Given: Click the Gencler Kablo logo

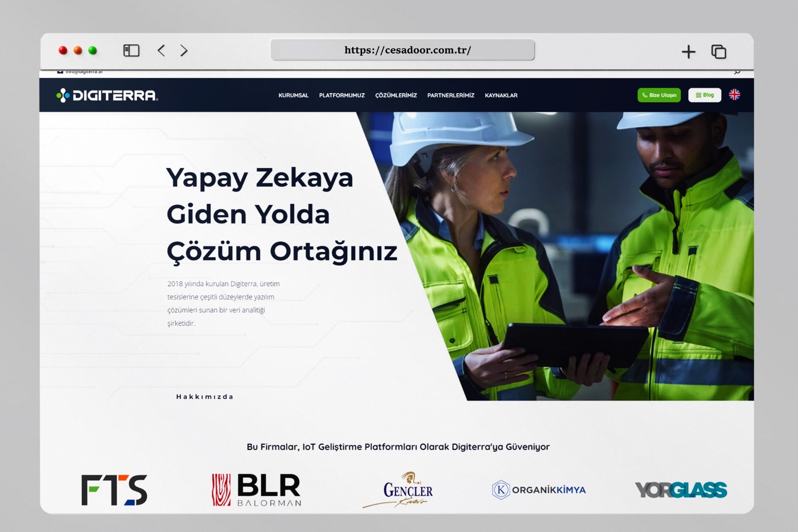Looking at the screenshot, I should point(398,490).
